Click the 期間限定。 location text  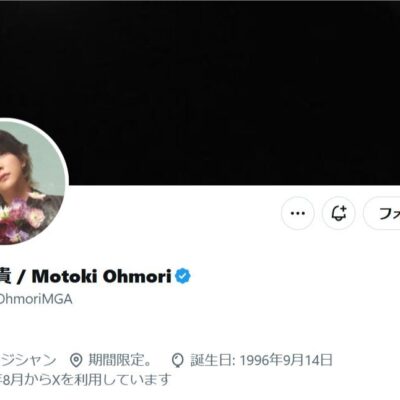tap(120, 360)
